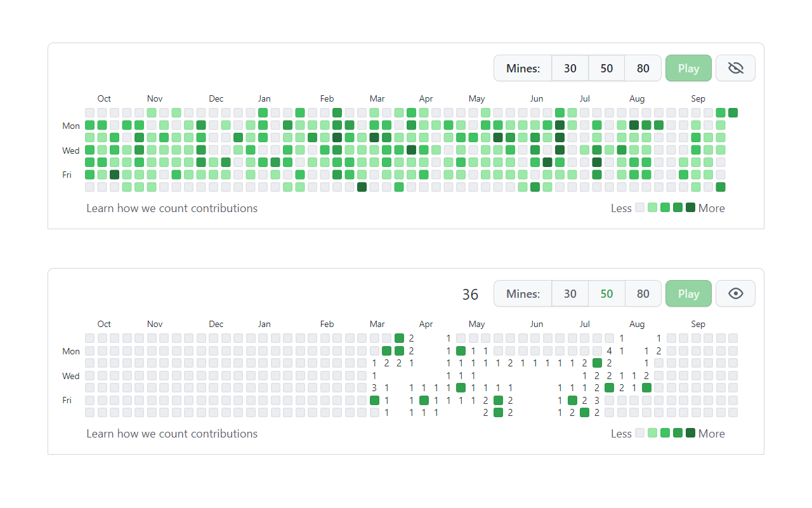Viewport: 812px width, 508px height.
Task: Click the green mine cell in the May column
Action: click(x=461, y=351)
